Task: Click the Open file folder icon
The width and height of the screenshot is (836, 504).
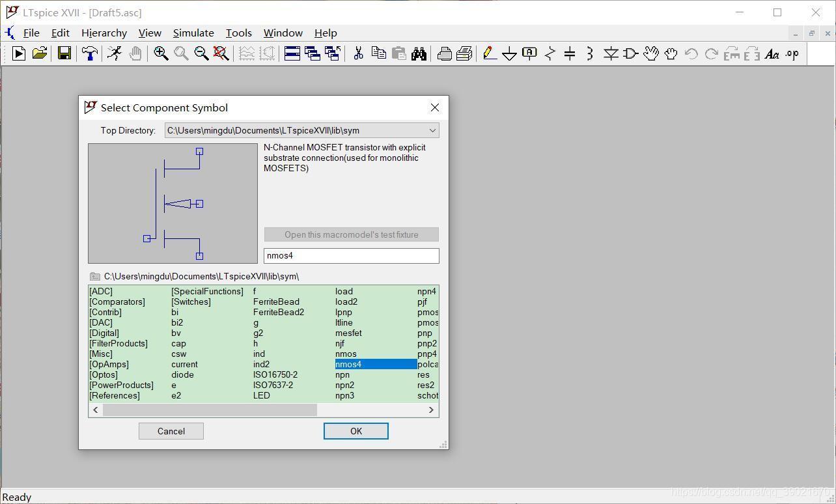Action: 40,53
